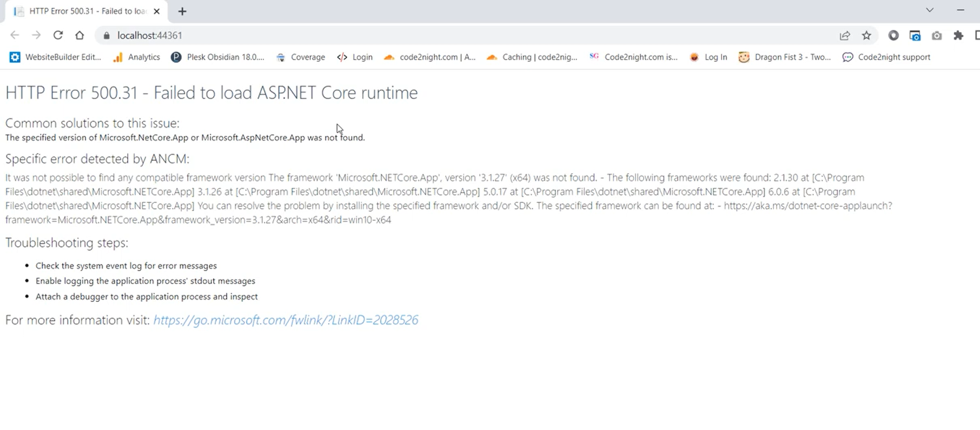Click 'Common solutions to this issue:' heading

(92, 123)
